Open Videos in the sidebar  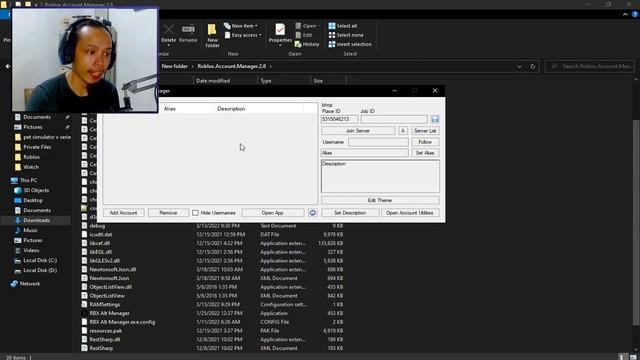pyautogui.click(x=27, y=250)
